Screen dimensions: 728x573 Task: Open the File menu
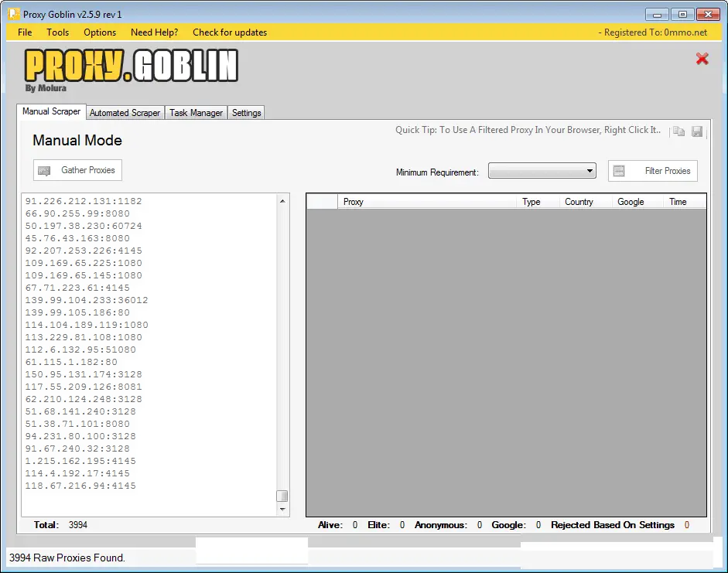click(24, 32)
